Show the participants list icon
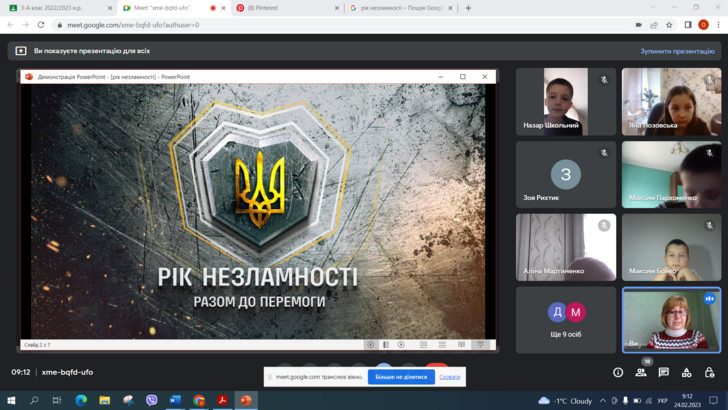The image size is (728, 410). click(641, 372)
